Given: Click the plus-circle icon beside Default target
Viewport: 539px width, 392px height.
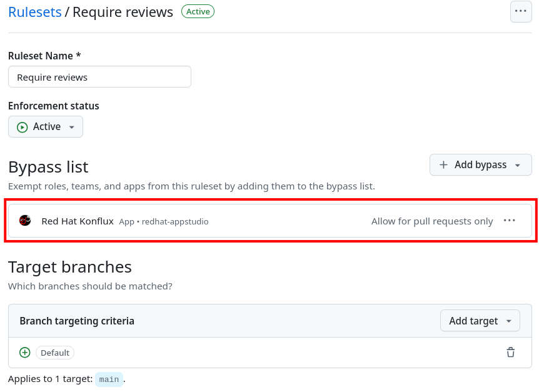Looking at the screenshot, I should (x=24, y=352).
